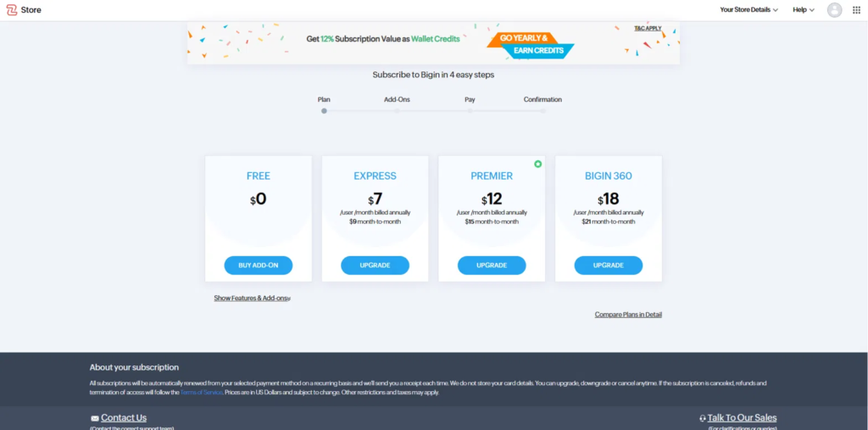Select the Add-Ons step marker
Viewport: 868px width, 430px height.
pyautogui.click(x=397, y=111)
